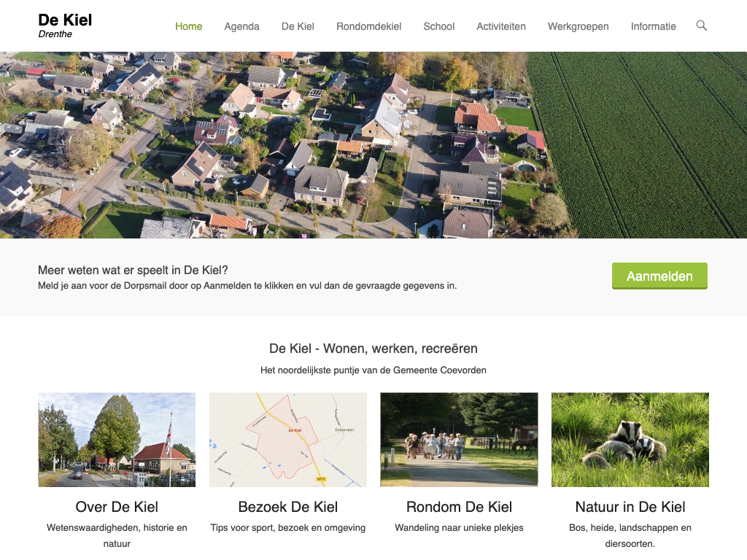Visit the Natuur in De Kiel heading

(630, 507)
